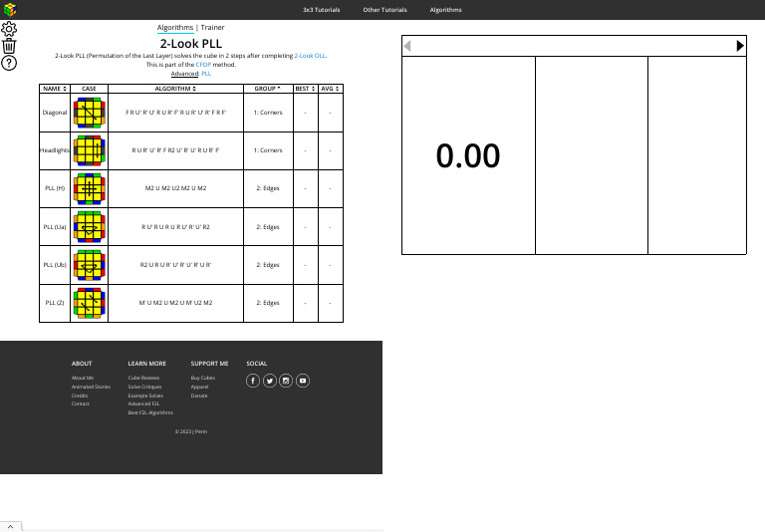Click the trash can delete icon

[9, 46]
